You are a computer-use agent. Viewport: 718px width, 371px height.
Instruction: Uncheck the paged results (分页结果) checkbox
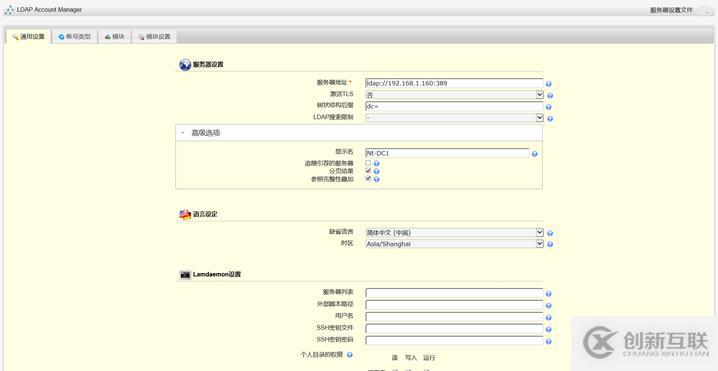pyautogui.click(x=368, y=171)
